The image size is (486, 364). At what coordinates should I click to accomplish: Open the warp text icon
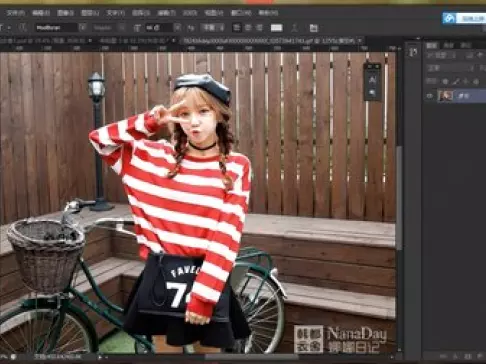click(x=295, y=28)
